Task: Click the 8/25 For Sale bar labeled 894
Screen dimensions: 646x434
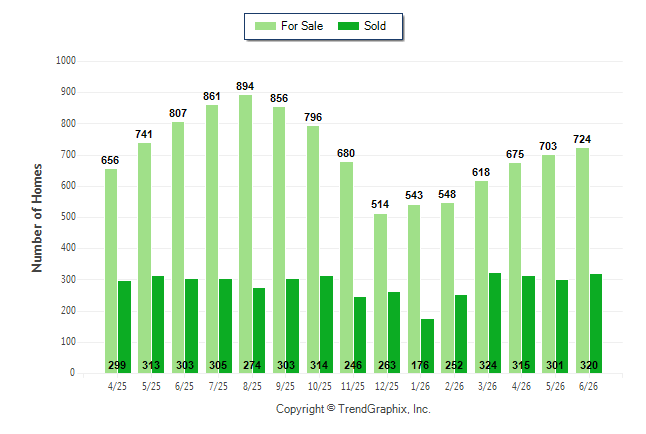Action: pyautogui.click(x=246, y=234)
